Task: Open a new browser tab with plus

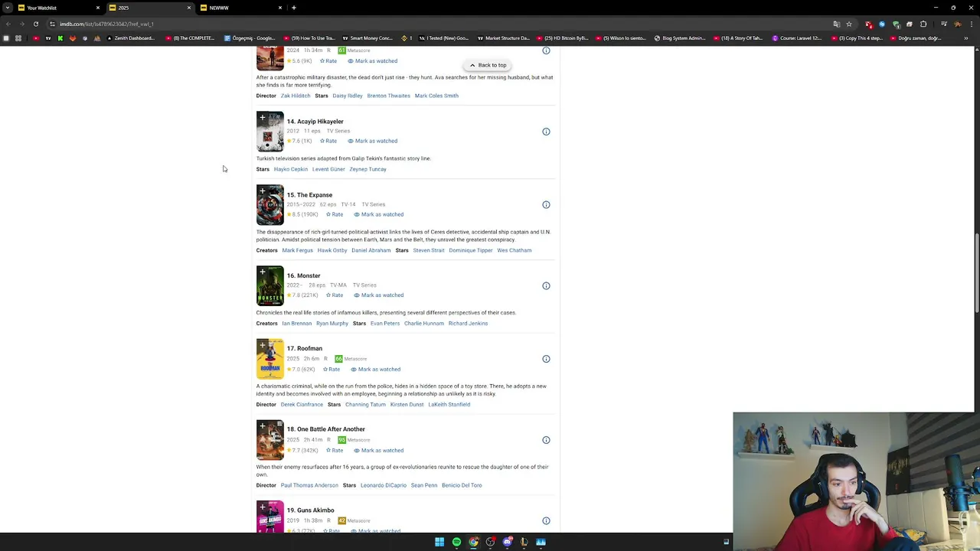Action: 294,8
